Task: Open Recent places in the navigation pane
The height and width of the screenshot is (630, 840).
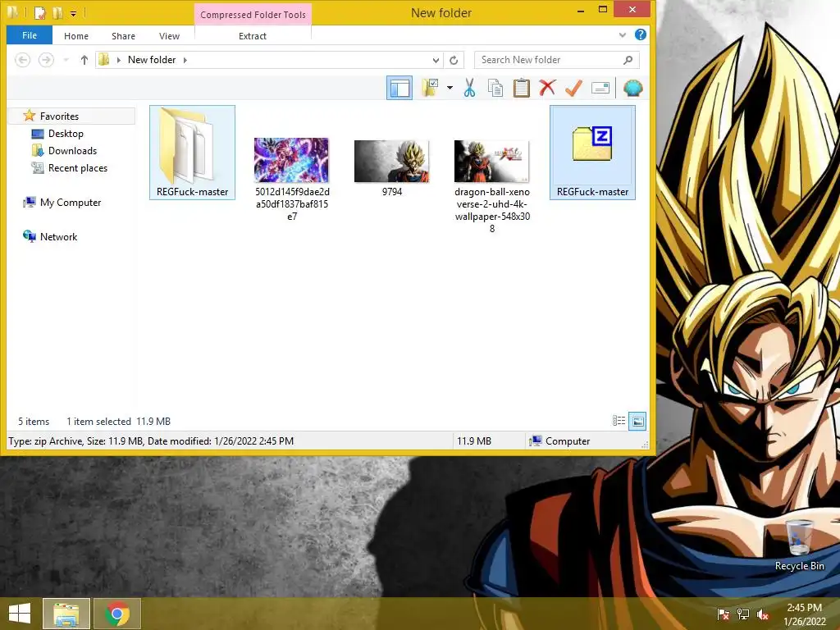Action: click(x=78, y=167)
